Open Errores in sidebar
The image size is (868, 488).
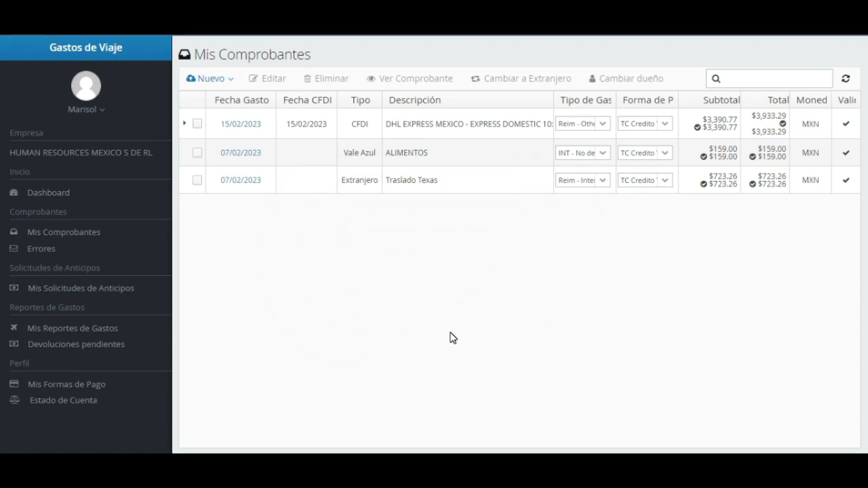(x=41, y=248)
